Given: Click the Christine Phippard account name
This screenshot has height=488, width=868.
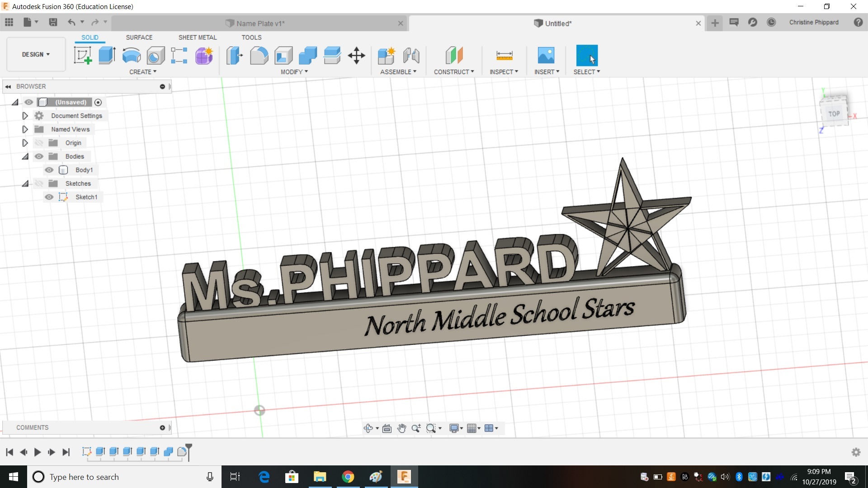Looking at the screenshot, I should coord(813,22).
